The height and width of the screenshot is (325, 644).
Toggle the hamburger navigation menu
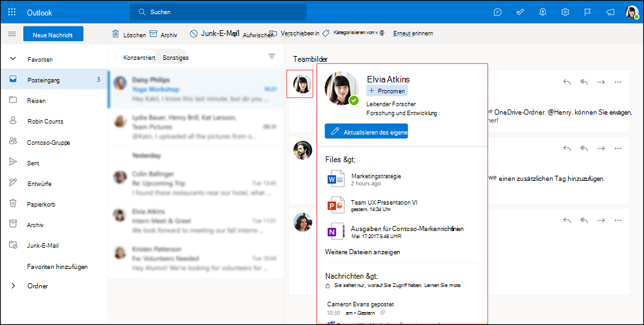pyautogui.click(x=12, y=33)
